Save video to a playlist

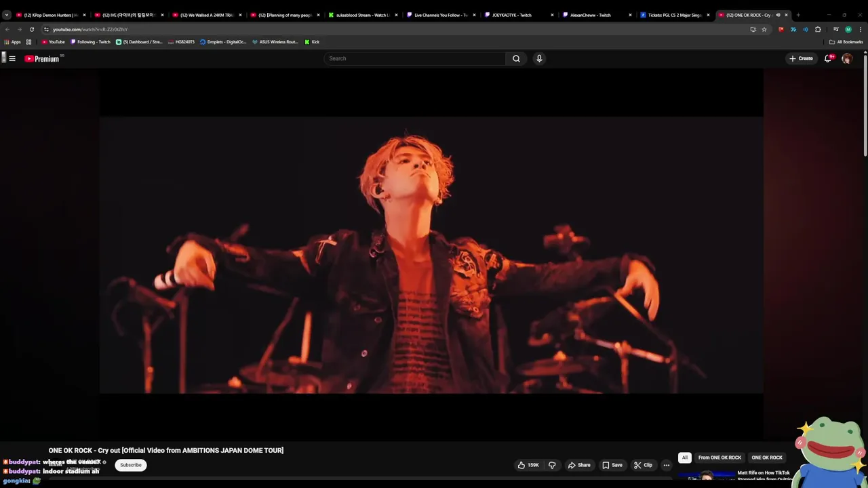pyautogui.click(x=612, y=465)
